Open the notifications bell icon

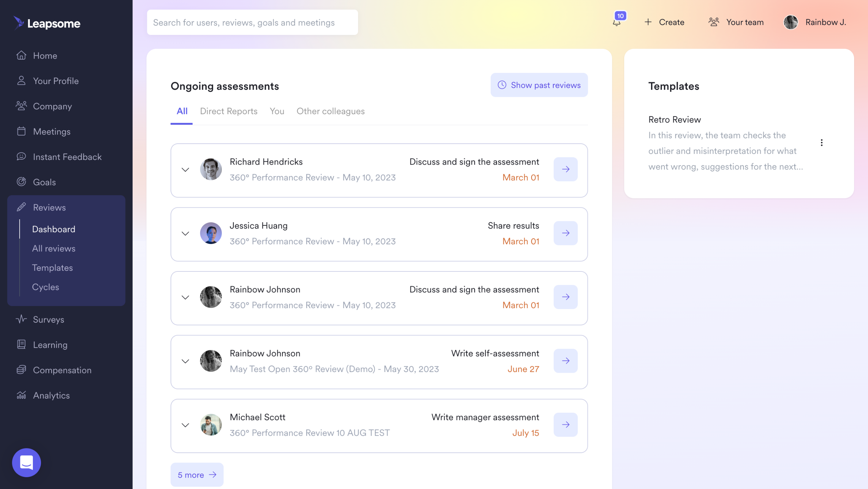(x=617, y=22)
